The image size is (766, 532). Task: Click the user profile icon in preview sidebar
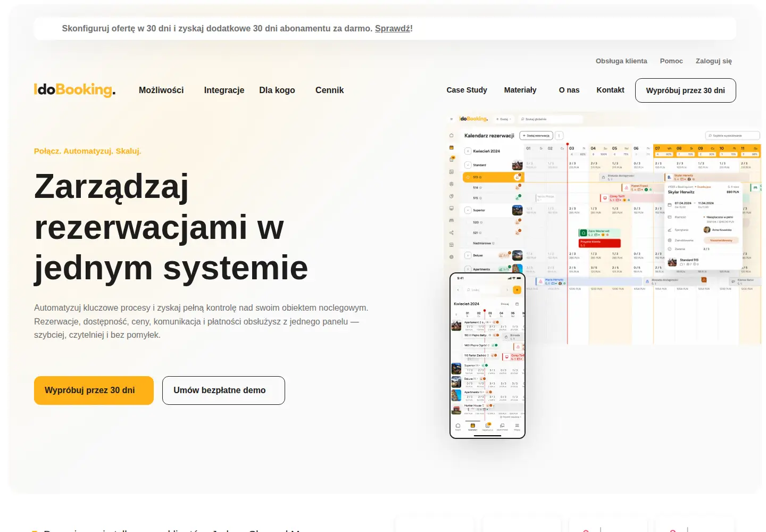451,184
